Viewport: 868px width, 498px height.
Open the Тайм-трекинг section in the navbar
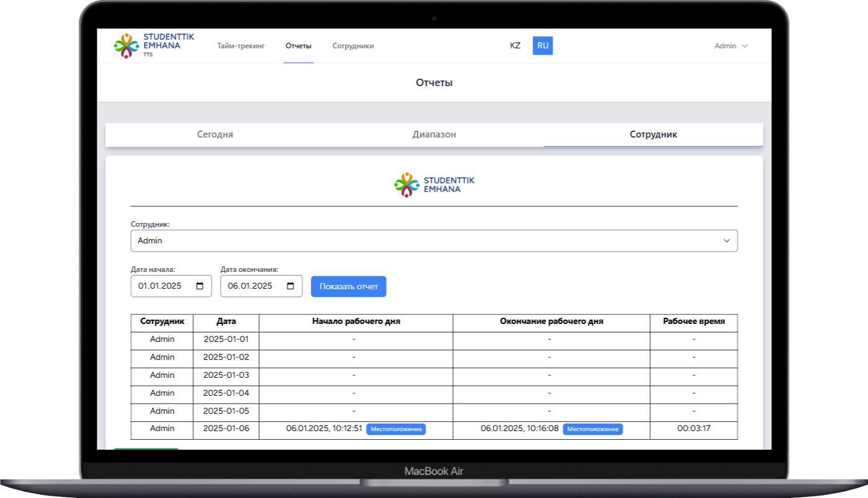pos(241,45)
